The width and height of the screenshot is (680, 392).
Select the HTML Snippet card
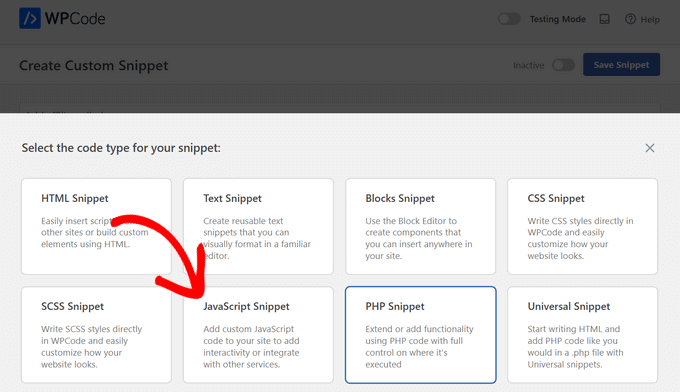96,226
